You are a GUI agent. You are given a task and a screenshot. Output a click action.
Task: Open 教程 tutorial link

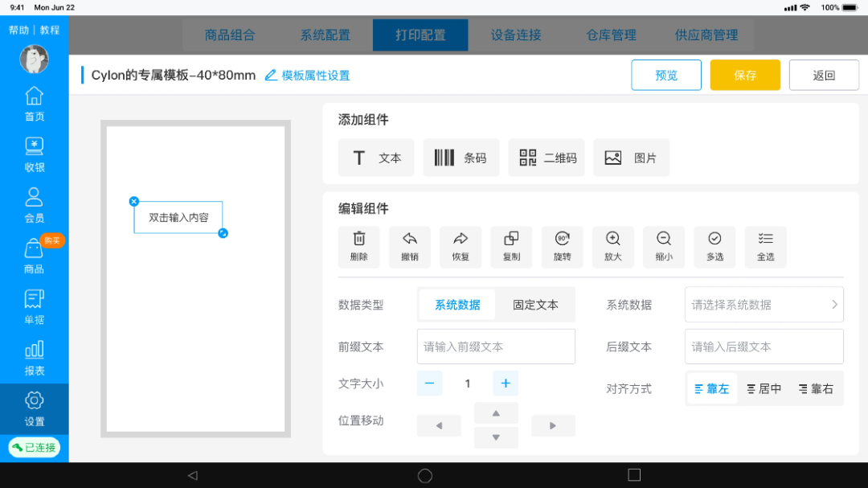[x=49, y=30]
